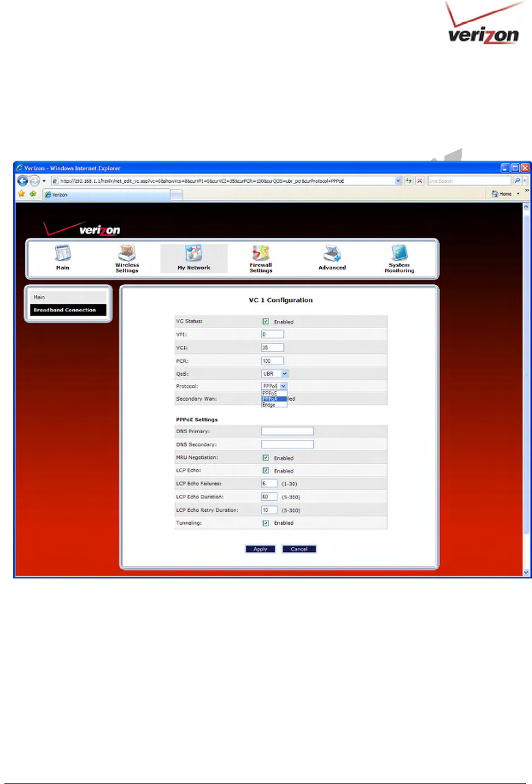Select Bridge from Protocol list
The height and width of the screenshot is (784, 532).
274,405
